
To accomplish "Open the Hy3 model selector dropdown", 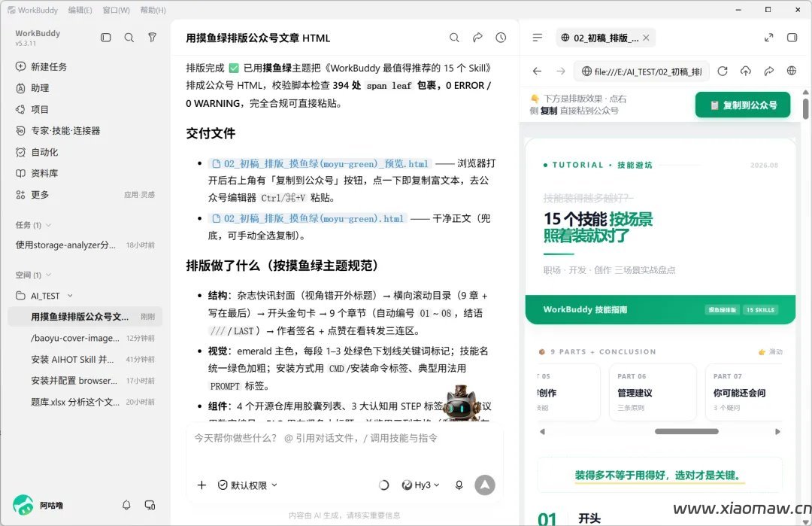I will tap(421, 485).
